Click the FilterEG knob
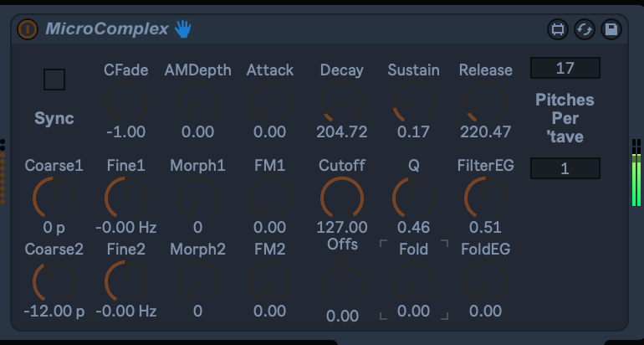This screenshot has width=644, height=345. pyautogui.click(x=486, y=198)
